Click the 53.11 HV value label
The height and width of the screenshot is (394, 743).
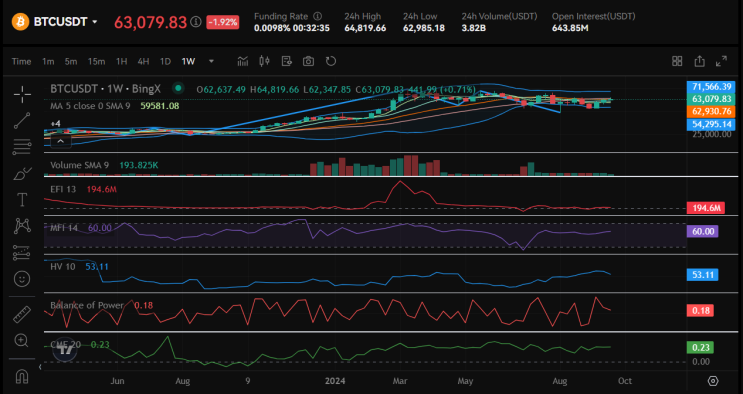point(703,275)
